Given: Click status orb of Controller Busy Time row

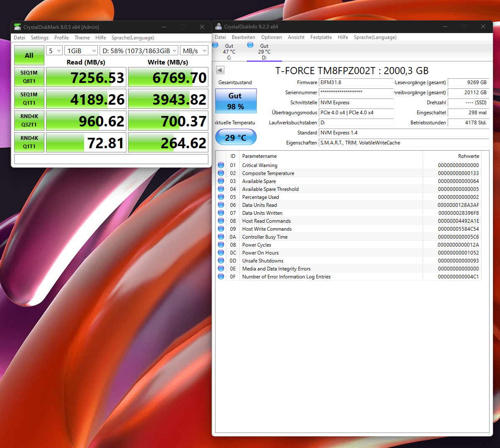Looking at the screenshot, I should tap(221, 237).
